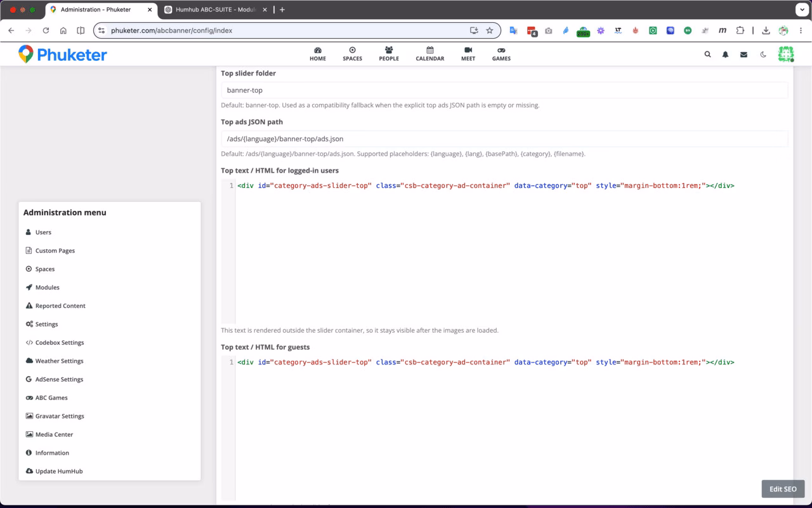Open a new browser tab
The width and height of the screenshot is (812, 508).
pos(282,10)
